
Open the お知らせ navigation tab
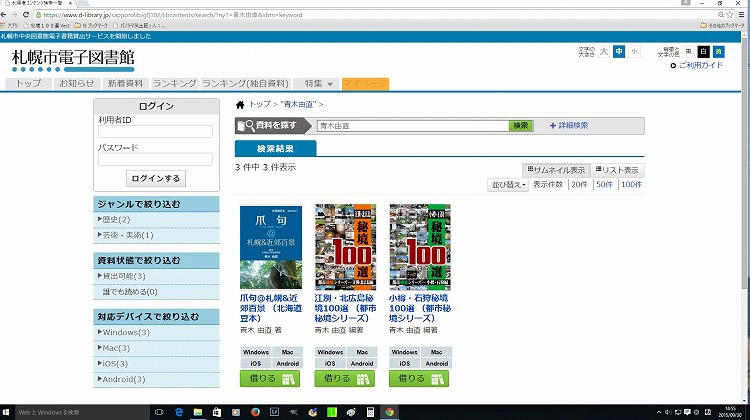click(x=77, y=84)
